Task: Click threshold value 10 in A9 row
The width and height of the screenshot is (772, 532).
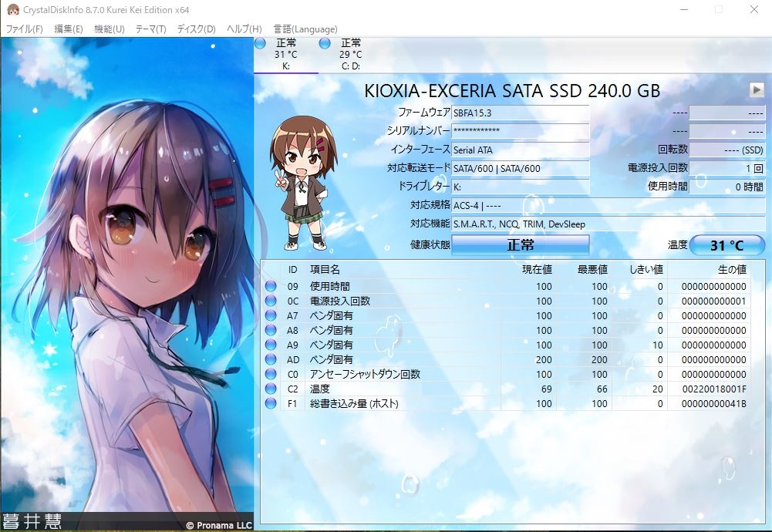Action: click(x=658, y=345)
